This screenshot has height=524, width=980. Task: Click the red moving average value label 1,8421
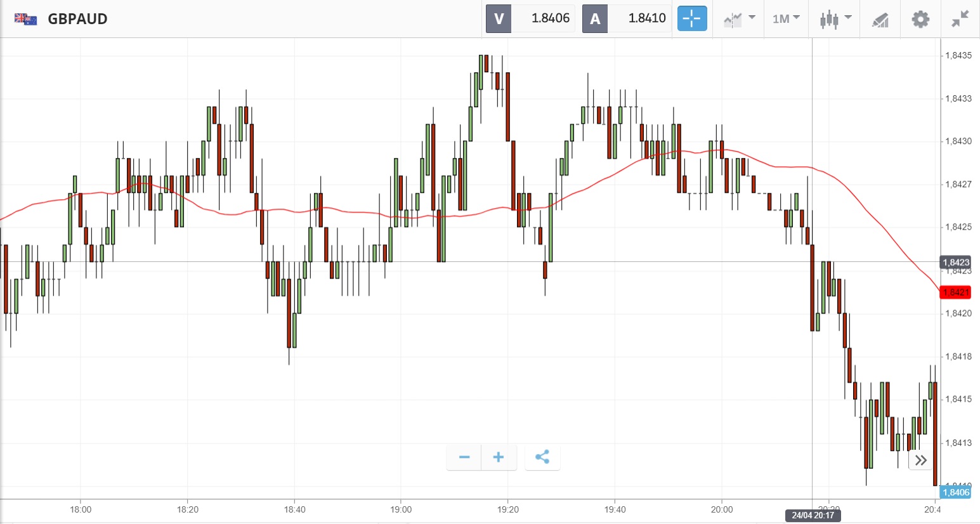pyautogui.click(x=956, y=292)
